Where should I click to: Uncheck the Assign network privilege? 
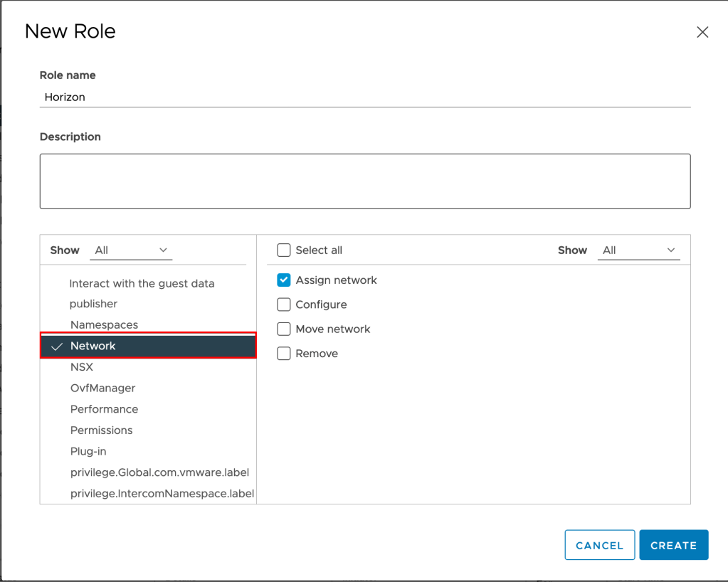[x=284, y=280]
